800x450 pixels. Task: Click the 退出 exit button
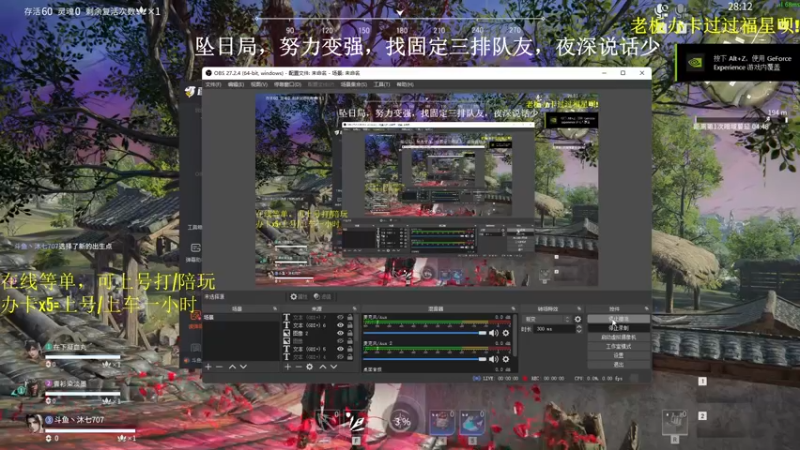618,364
